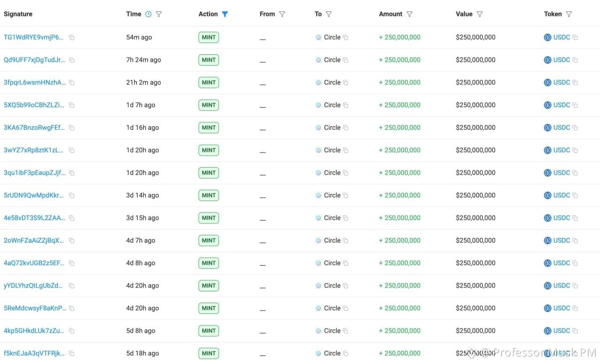The width and height of the screenshot is (600, 364).
Task: Open the Time column filter
Action: click(158, 14)
